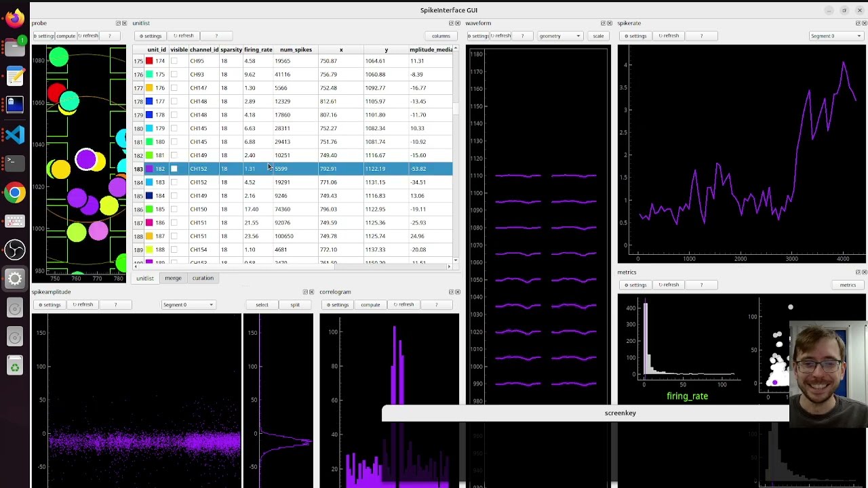Float the spikeamplitude panel
Image resolution: width=868 pixels, height=488 pixels.
[x=305, y=292]
